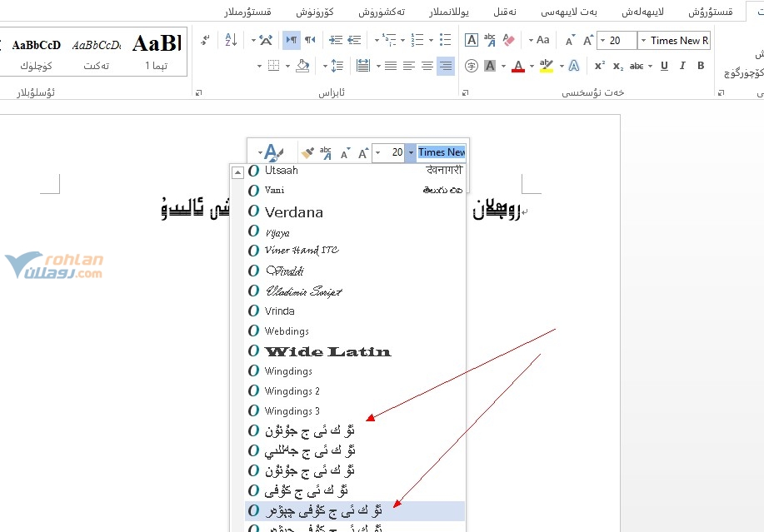Apply the تەكىت emphasis style
This screenshot has height=532, width=764.
click(x=97, y=52)
